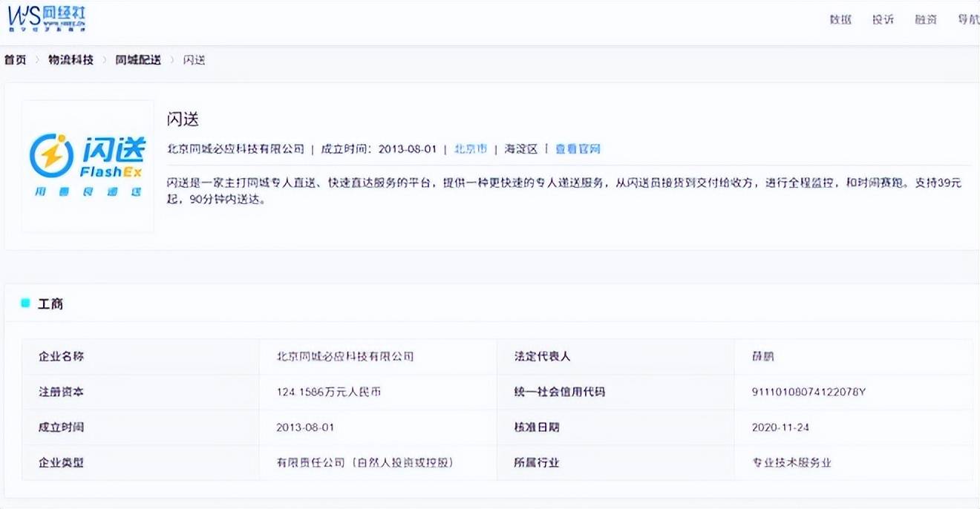Viewport: 980px width, 509px height.
Task: Open the 数据 menu item
Action: coord(840,20)
